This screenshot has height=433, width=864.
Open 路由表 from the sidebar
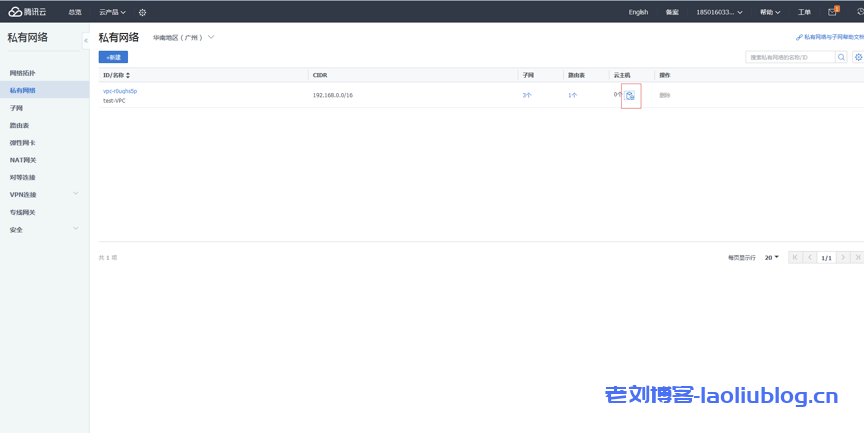[x=20, y=125]
